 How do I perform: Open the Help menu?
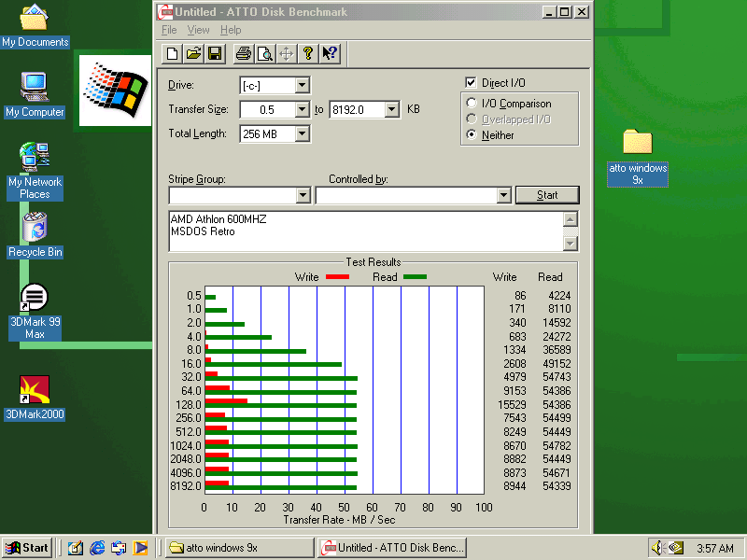pos(231,30)
